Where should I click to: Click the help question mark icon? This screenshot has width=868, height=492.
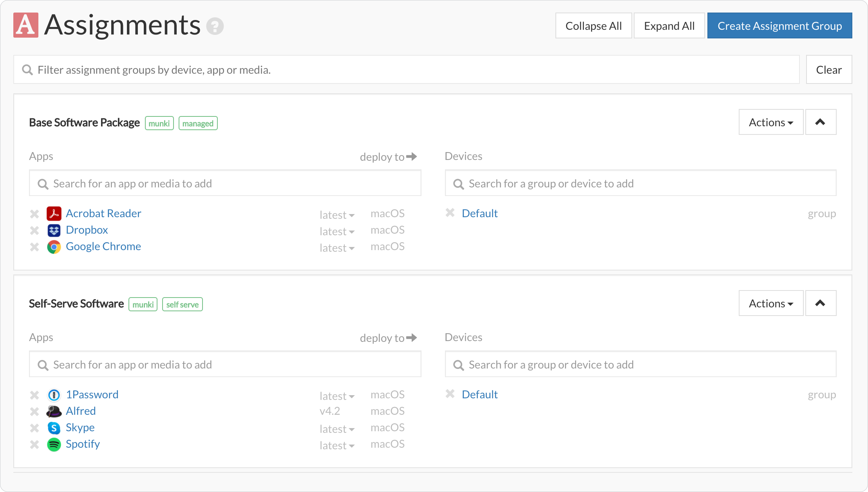[215, 26]
